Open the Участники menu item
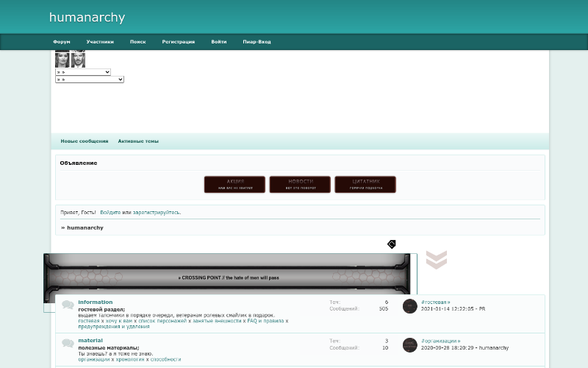588x368 pixels. pyautogui.click(x=100, y=42)
